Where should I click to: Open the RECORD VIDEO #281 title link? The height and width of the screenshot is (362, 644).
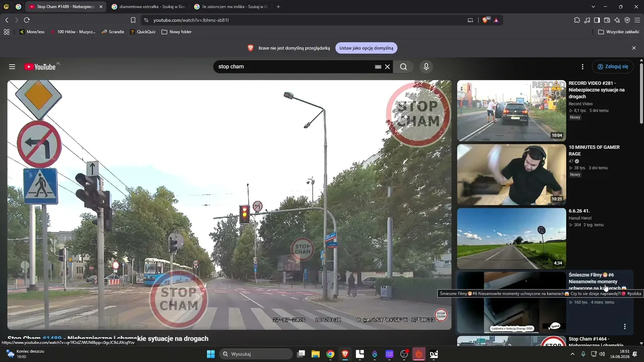click(x=597, y=89)
